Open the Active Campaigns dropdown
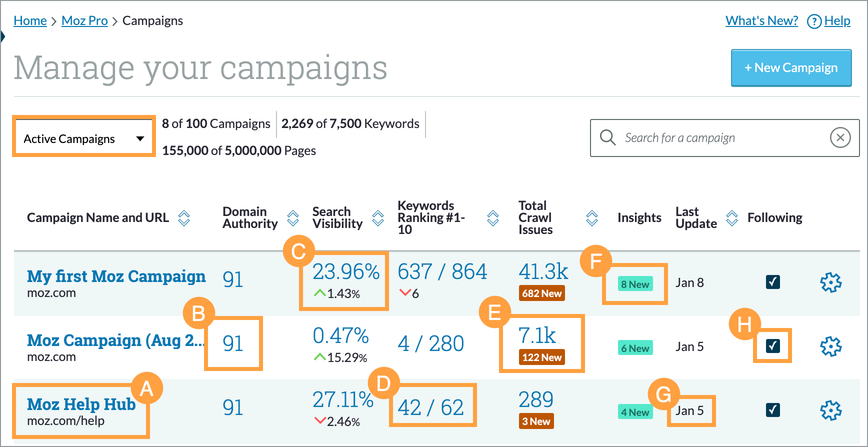The image size is (868, 447). coord(83,137)
